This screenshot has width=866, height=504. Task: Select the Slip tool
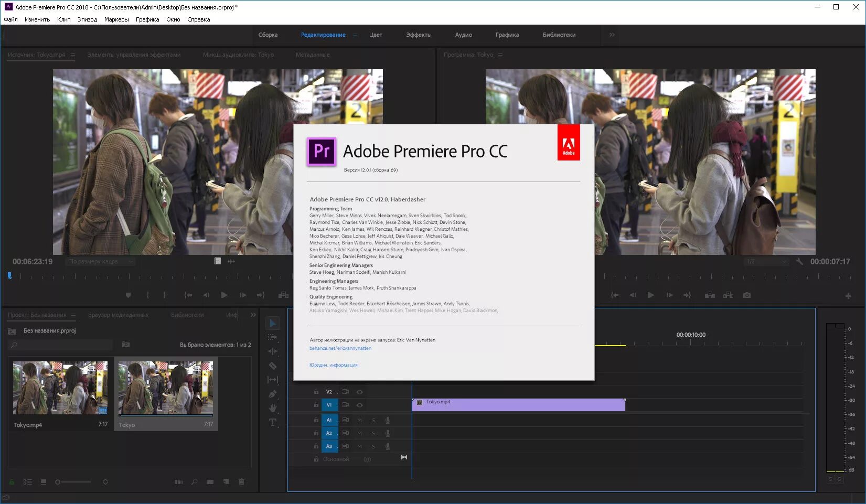click(x=273, y=380)
